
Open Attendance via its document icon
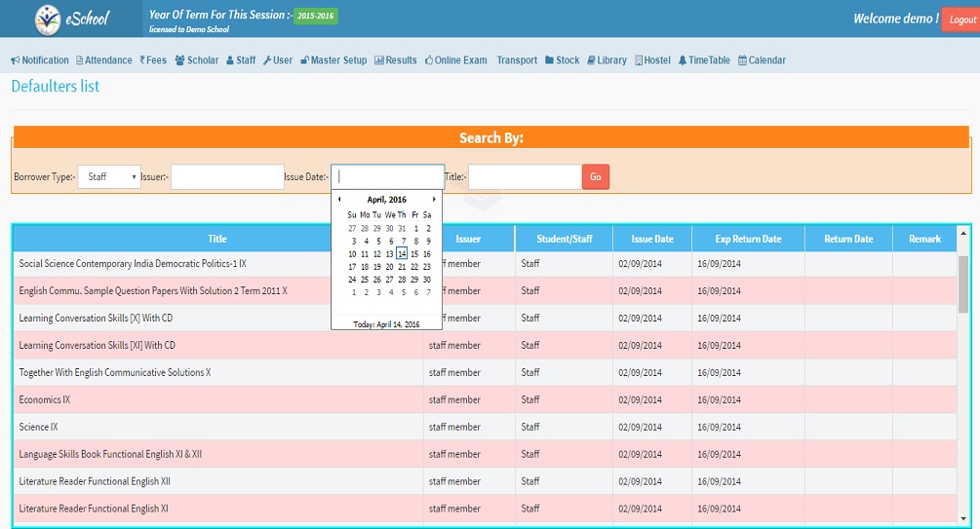click(x=80, y=60)
